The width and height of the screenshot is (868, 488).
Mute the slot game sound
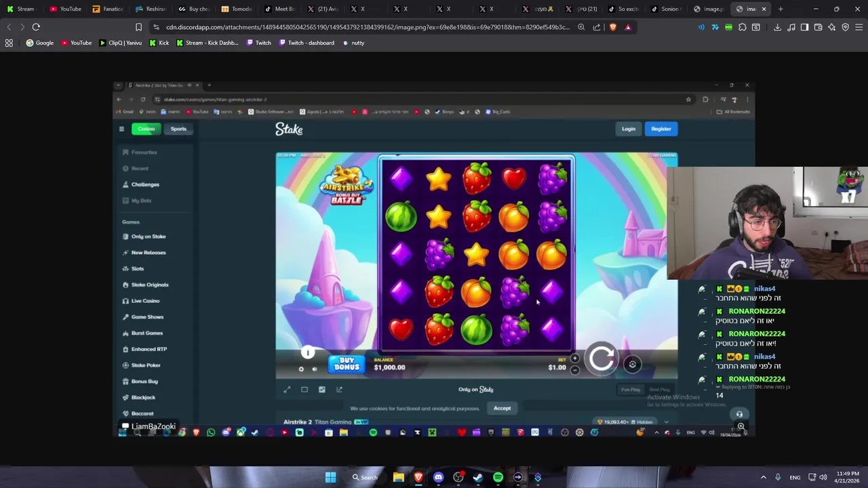point(315,369)
